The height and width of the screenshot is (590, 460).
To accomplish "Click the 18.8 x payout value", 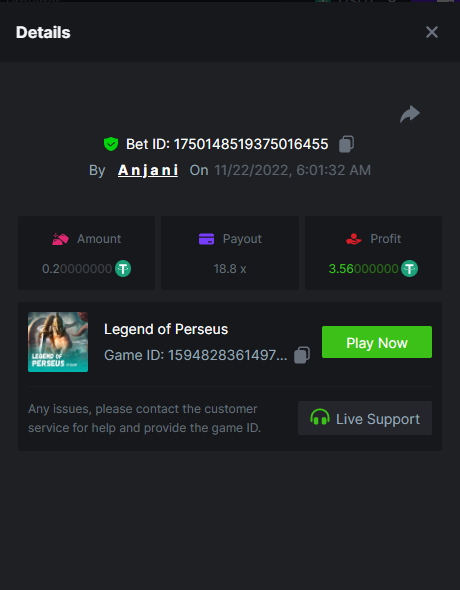I will [x=230, y=269].
